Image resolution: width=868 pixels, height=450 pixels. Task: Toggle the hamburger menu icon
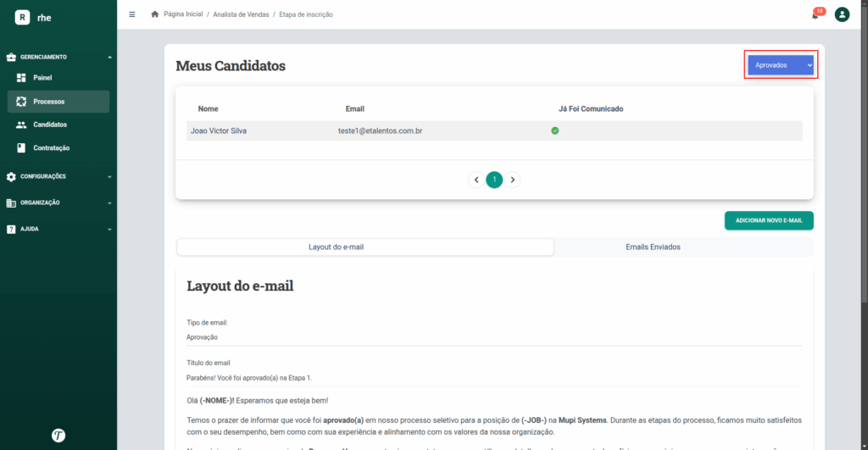131,14
